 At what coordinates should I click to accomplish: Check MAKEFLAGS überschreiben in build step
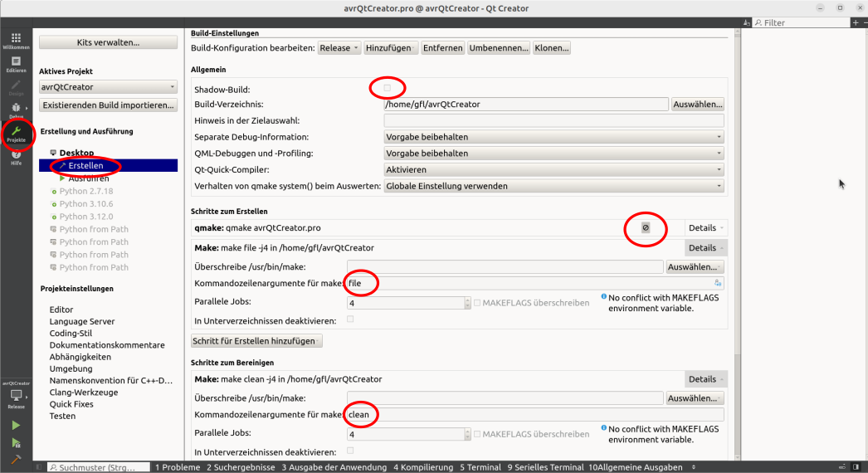(x=476, y=303)
